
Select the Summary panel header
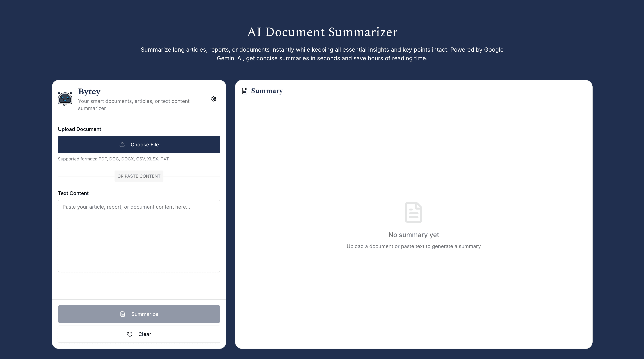tap(267, 91)
